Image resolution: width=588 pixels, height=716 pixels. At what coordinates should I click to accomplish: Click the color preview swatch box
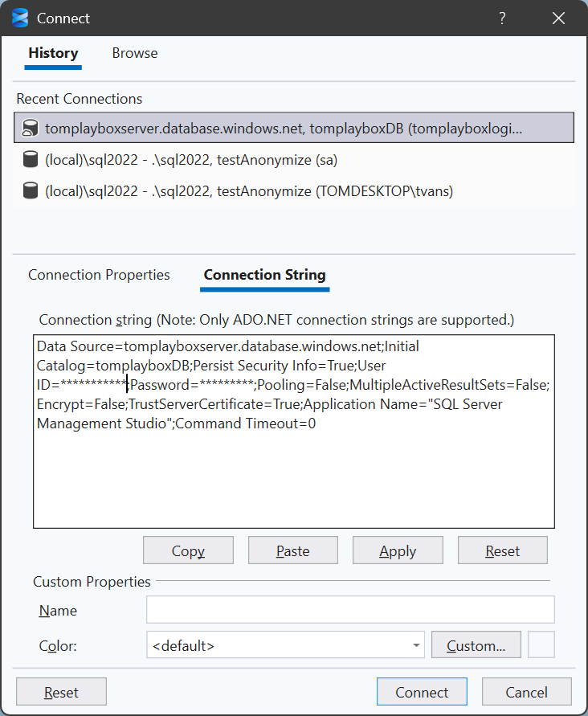point(541,644)
